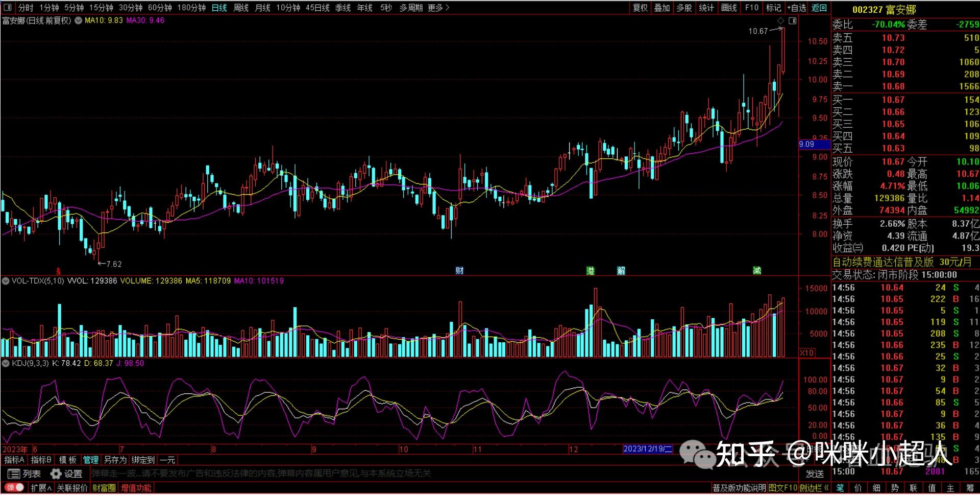
Task: Click the 叠加 overlay button
Action: click(x=662, y=8)
